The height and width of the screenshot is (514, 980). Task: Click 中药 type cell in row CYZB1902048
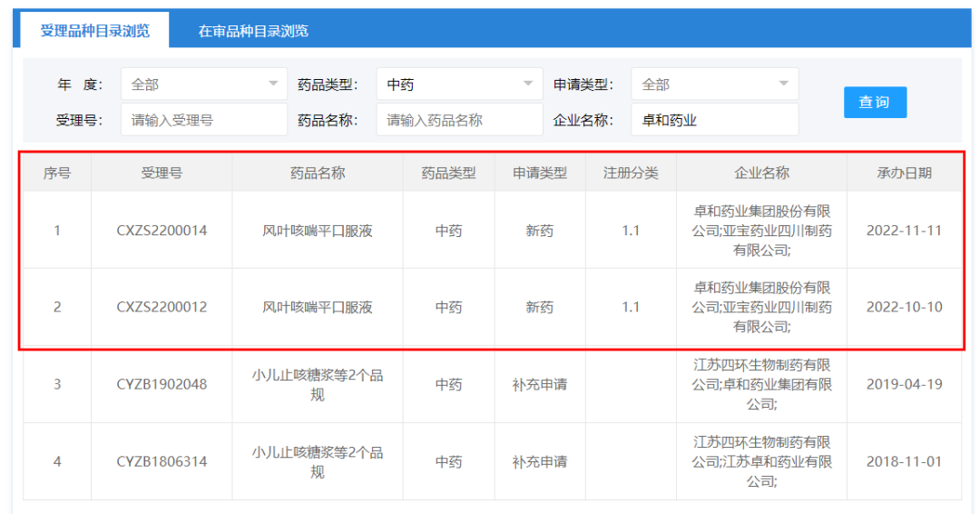click(x=449, y=384)
